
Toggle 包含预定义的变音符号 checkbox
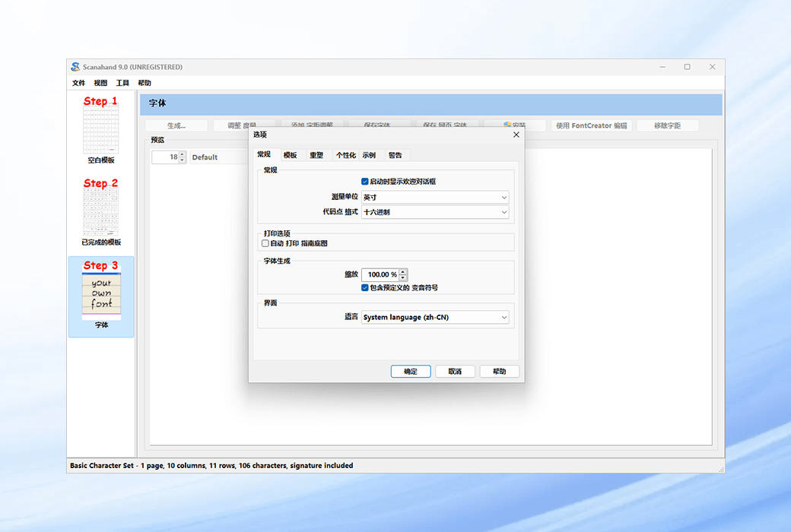pyautogui.click(x=365, y=287)
